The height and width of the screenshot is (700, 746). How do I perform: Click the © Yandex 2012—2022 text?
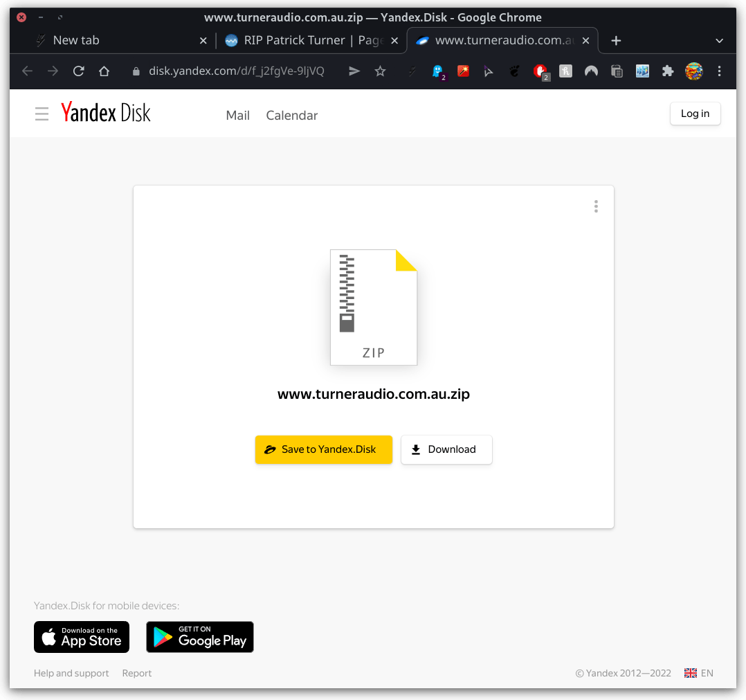(624, 674)
